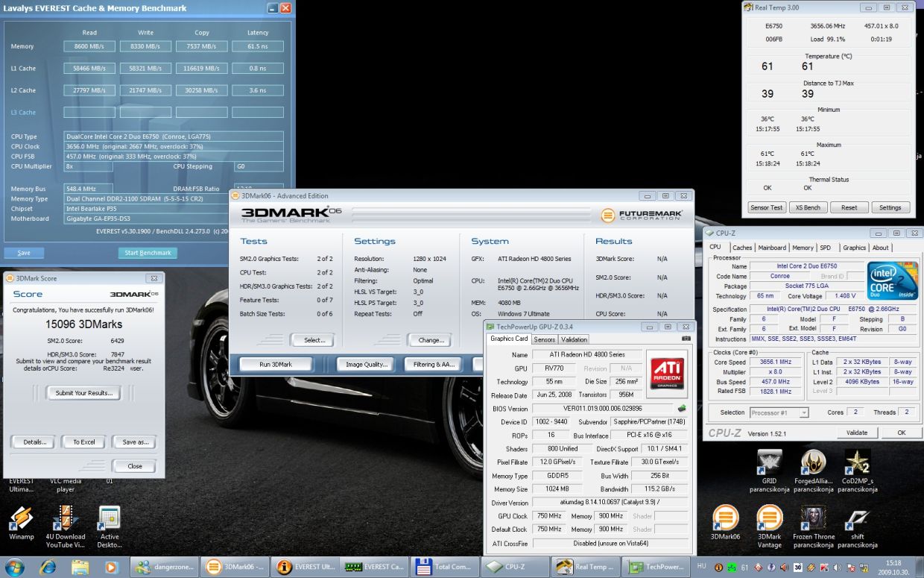Click the Validate button in CPU-Z
The width and height of the screenshot is (924, 578).
pyautogui.click(x=857, y=433)
